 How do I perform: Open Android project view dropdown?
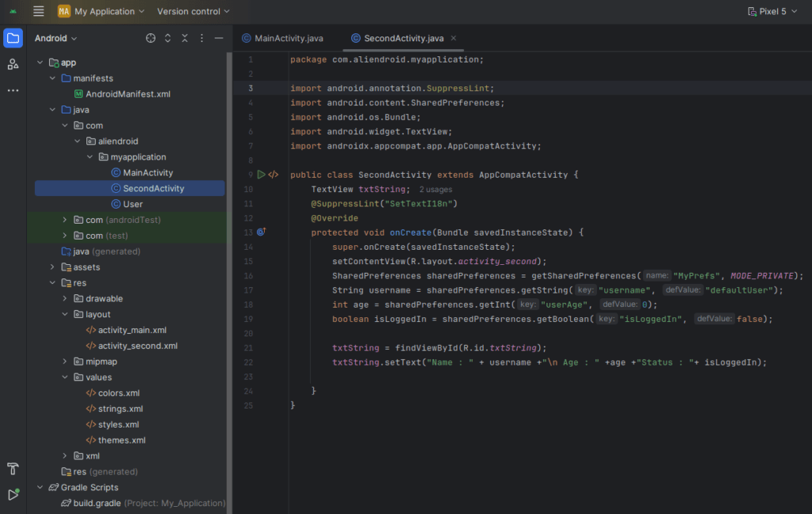pos(56,38)
